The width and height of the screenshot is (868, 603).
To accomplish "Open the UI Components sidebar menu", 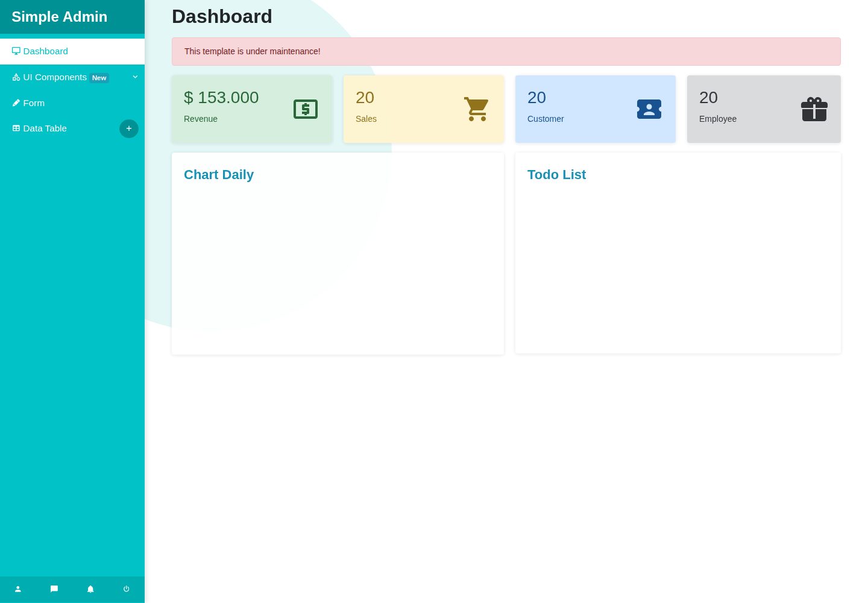I will pos(72,77).
